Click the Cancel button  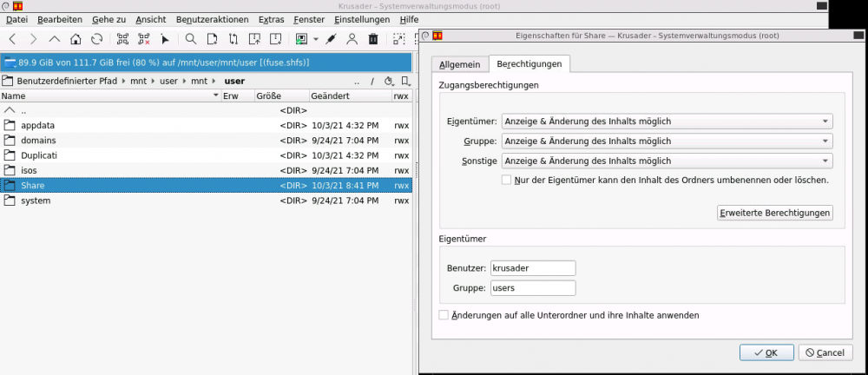[825, 352]
